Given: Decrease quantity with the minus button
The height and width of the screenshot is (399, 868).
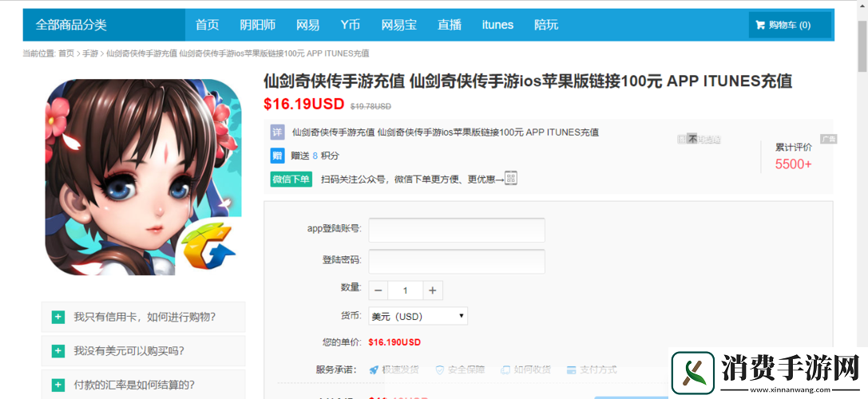Looking at the screenshot, I should point(378,290).
